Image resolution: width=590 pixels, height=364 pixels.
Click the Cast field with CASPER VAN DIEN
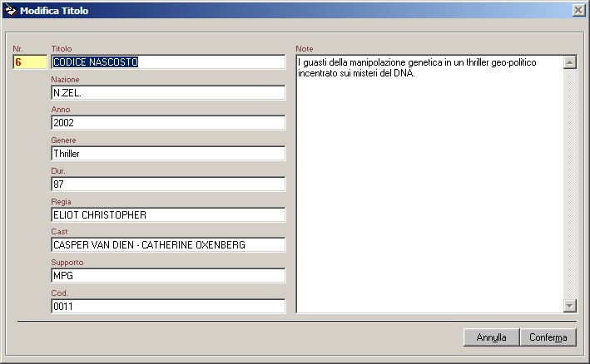168,245
